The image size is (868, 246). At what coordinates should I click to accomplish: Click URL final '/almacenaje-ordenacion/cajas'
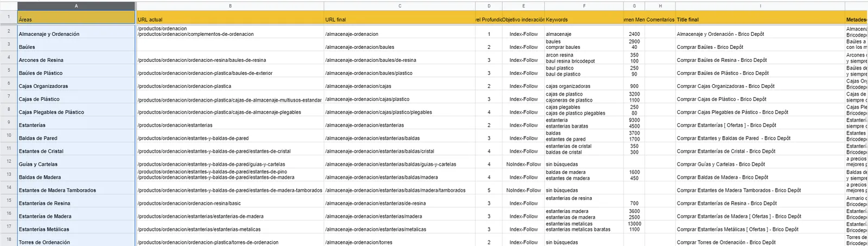pos(400,84)
